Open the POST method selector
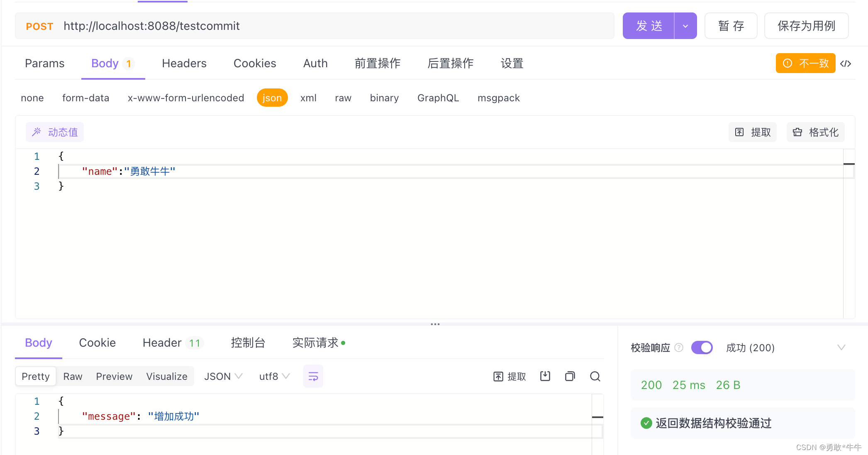The width and height of the screenshot is (868, 455). pyautogui.click(x=39, y=26)
